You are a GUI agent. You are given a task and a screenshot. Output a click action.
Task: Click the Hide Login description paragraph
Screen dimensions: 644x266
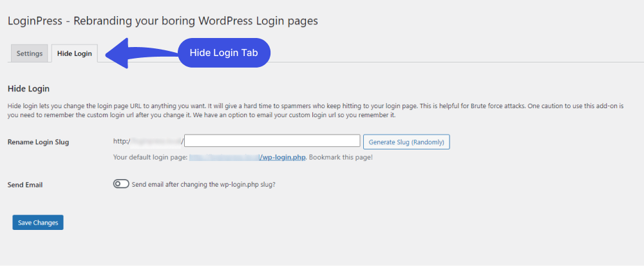click(316, 110)
